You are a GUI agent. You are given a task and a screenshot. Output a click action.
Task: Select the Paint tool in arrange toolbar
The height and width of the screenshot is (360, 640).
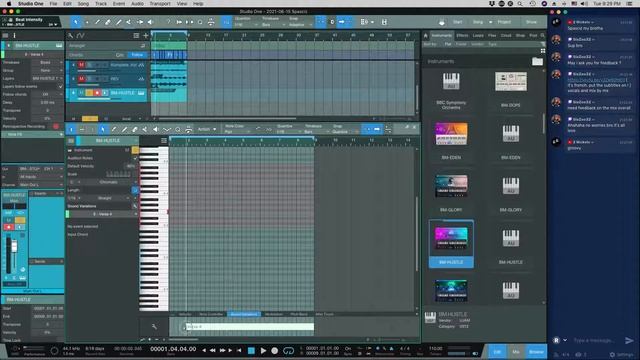(x=118, y=22)
